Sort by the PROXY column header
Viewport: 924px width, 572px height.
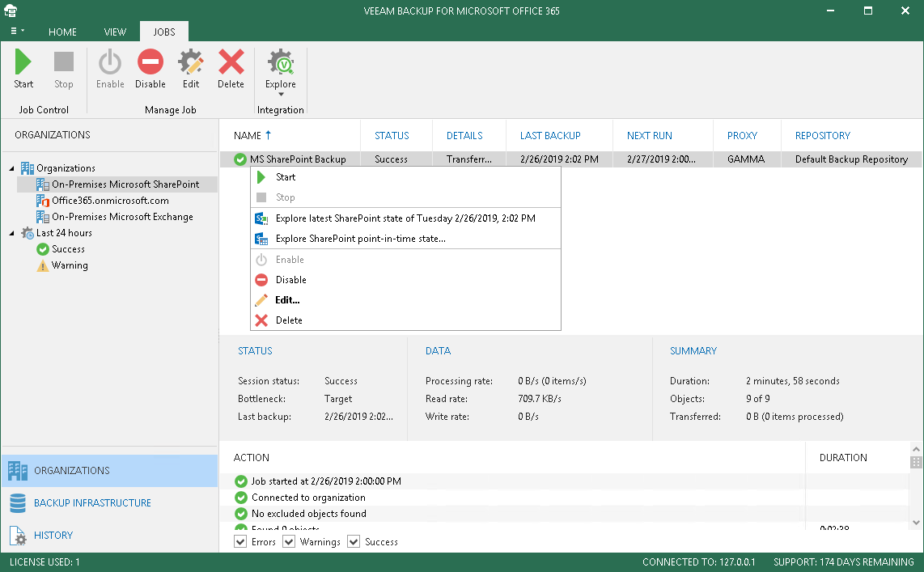(x=742, y=136)
